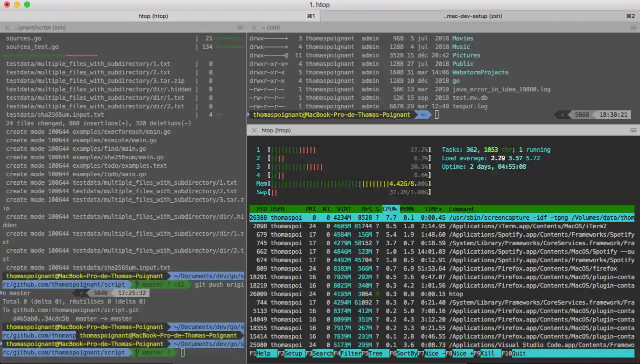
Task: Toggle tree view with F5 Tree
Action: (x=375, y=354)
